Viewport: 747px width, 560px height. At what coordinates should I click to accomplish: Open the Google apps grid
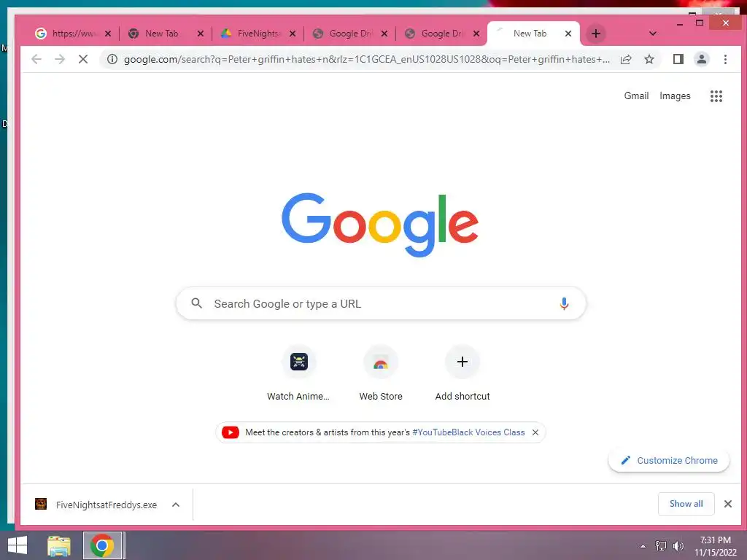coord(716,96)
